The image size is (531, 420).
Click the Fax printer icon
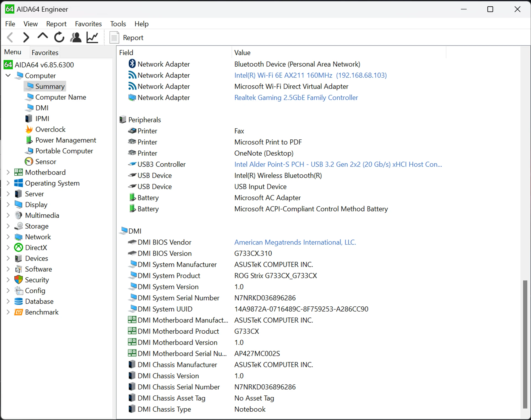pos(132,131)
